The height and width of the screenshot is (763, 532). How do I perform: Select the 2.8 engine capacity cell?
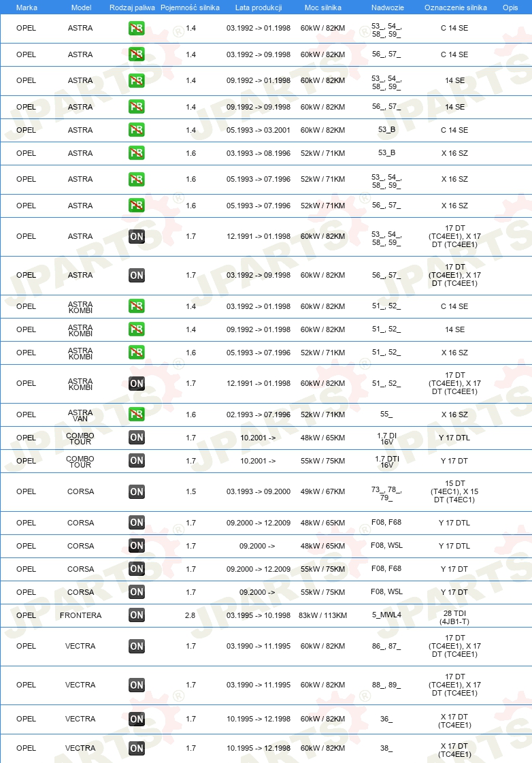(190, 615)
